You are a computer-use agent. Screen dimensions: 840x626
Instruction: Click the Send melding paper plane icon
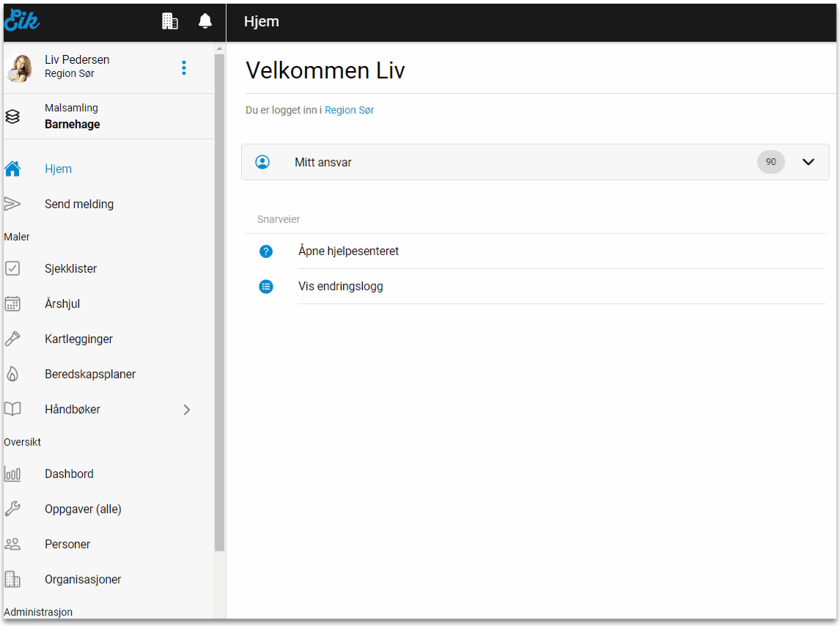point(12,205)
